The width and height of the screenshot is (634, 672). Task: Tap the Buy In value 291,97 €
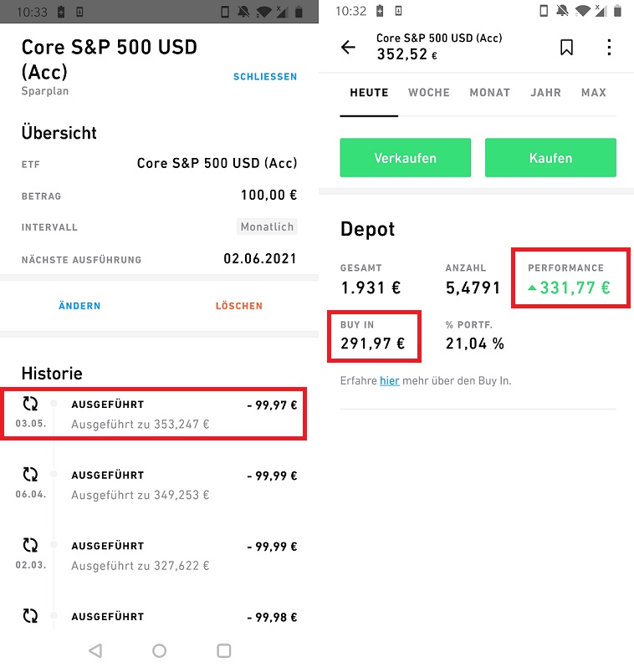[x=373, y=344]
